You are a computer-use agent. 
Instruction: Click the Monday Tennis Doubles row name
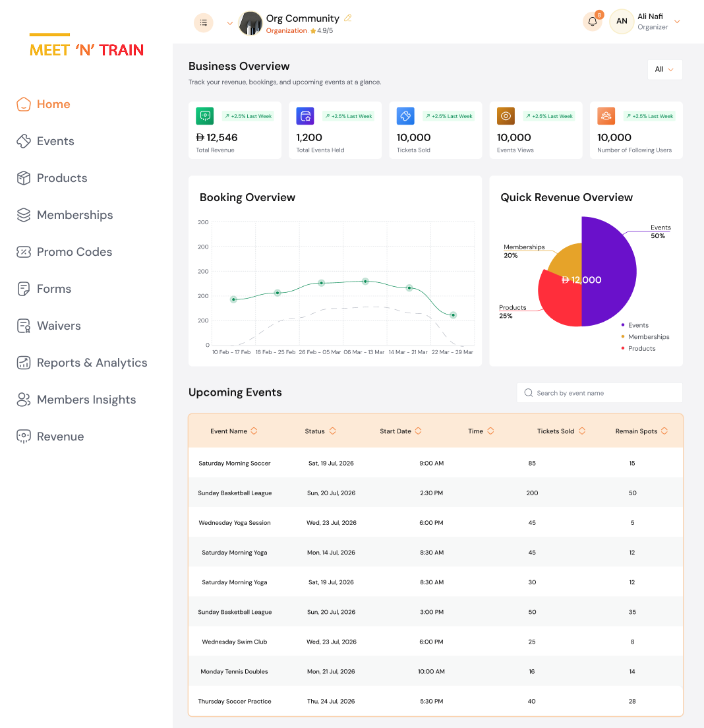click(x=235, y=672)
